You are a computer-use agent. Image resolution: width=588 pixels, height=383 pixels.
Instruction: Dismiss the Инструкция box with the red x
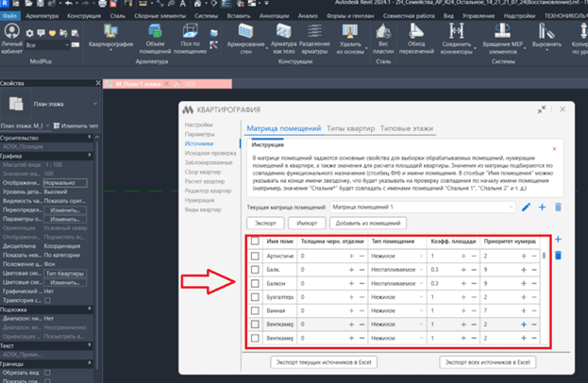click(x=554, y=149)
